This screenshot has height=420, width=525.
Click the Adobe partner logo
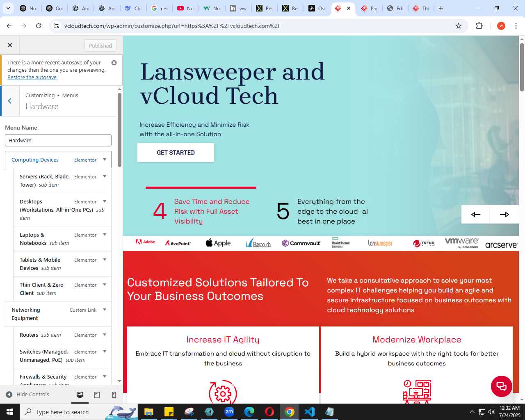coord(145,242)
